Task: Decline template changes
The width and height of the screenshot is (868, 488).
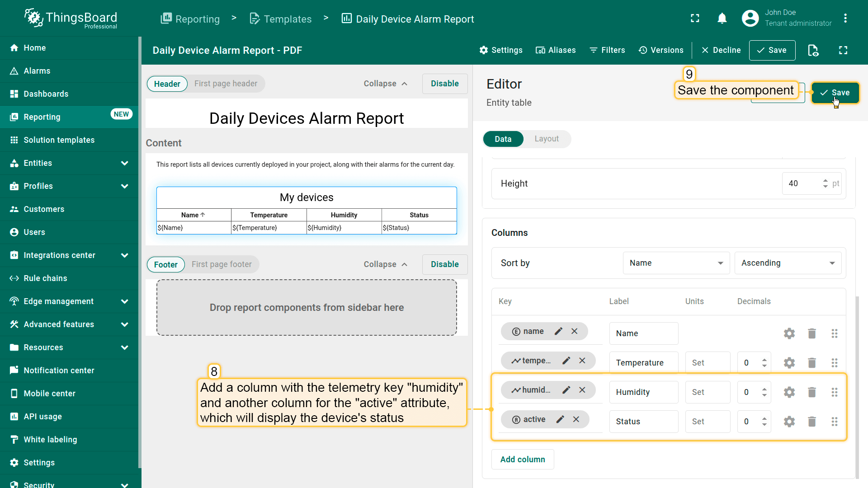Action: tap(721, 50)
